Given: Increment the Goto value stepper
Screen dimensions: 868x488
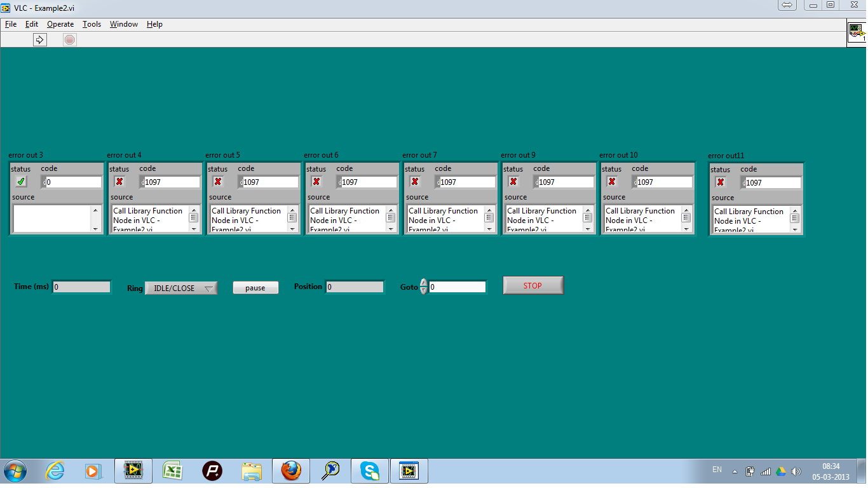Looking at the screenshot, I should point(424,283).
